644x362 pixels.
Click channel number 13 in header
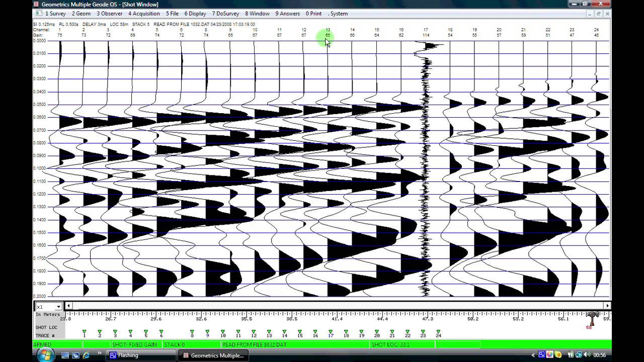point(328,30)
